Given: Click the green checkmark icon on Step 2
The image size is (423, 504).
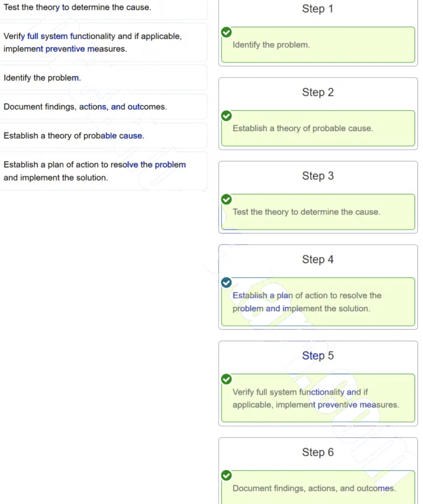Looking at the screenshot, I should (x=226, y=116).
